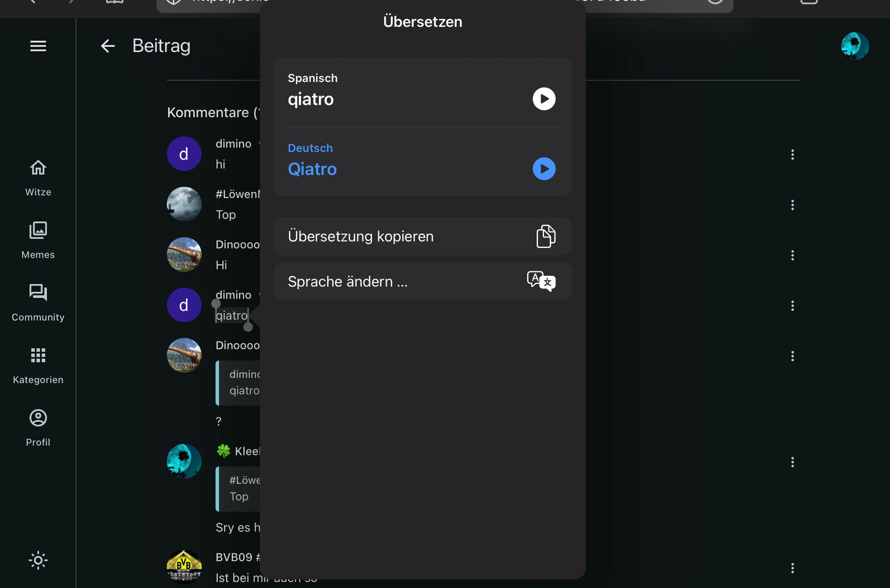Open Profil page in sidebar

(38, 428)
